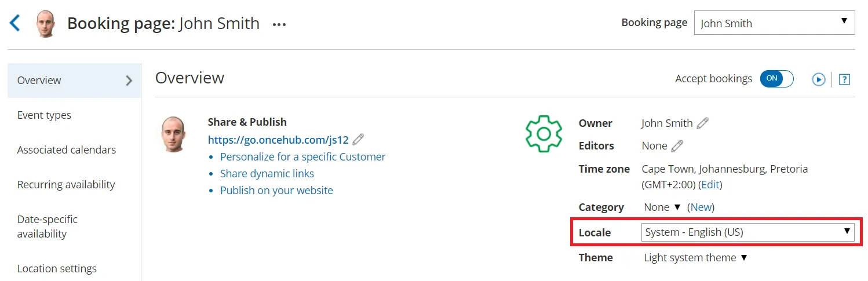Expand the Theme dropdown
868x281 pixels.
pos(695,258)
